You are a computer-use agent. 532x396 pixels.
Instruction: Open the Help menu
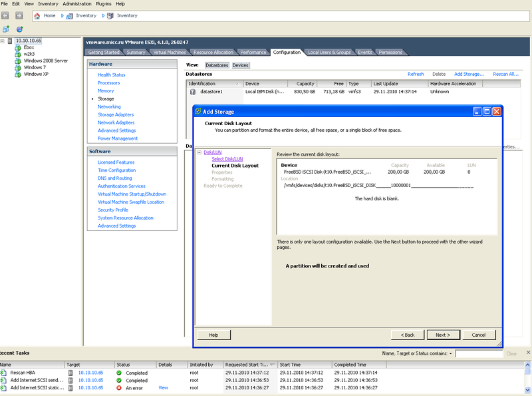pos(120,4)
